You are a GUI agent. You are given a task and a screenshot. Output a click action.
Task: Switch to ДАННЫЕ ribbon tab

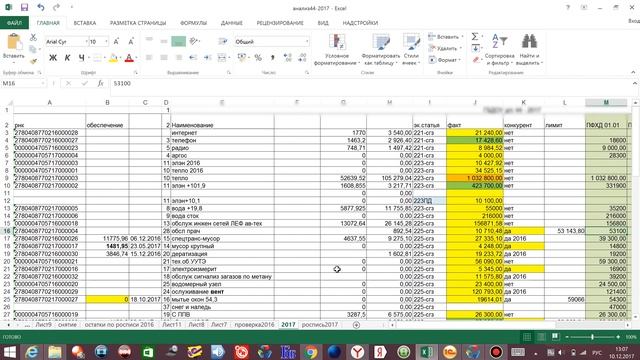point(232,23)
